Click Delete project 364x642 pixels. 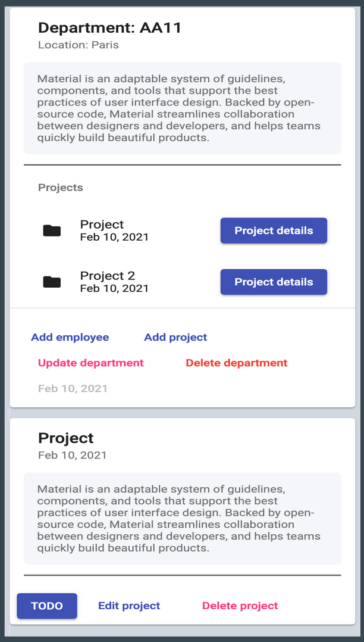(240, 606)
